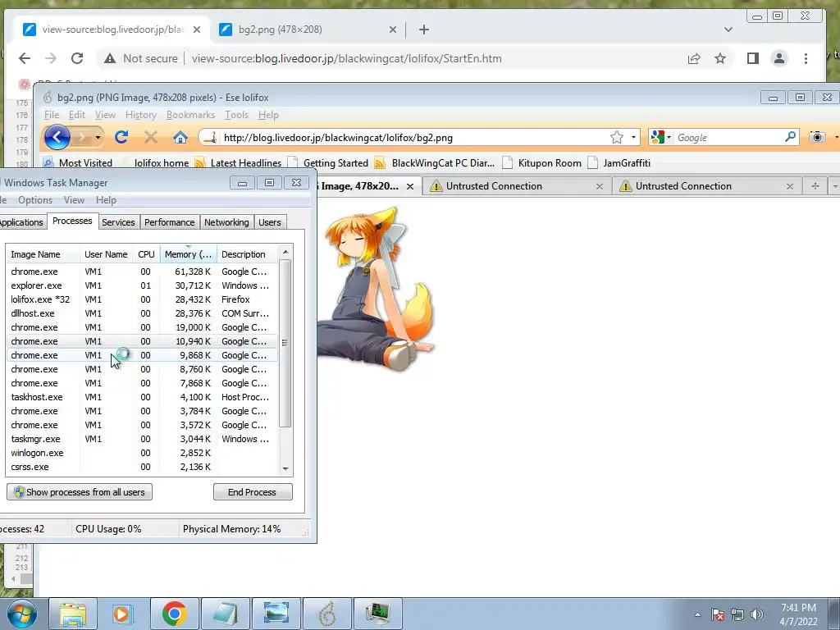This screenshot has height=630, width=840.
Task: Select the dllhost.exe process row
Action: [x=142, y=313]
